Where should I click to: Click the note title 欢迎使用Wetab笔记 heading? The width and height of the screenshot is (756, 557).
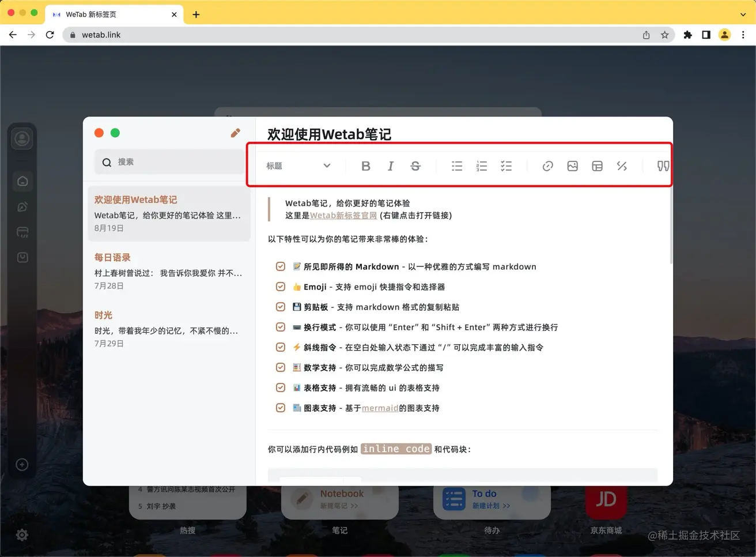329,134
